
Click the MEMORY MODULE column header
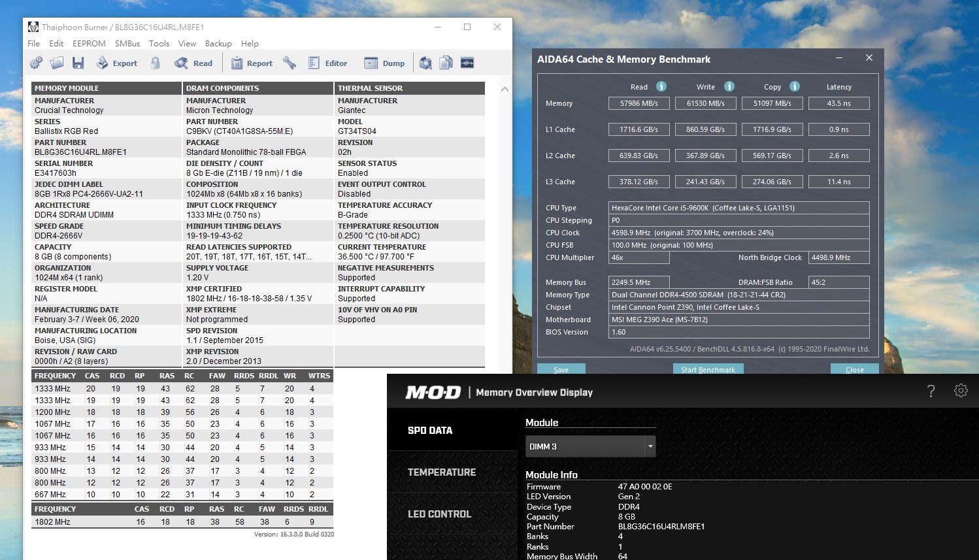tap(107, 88)
